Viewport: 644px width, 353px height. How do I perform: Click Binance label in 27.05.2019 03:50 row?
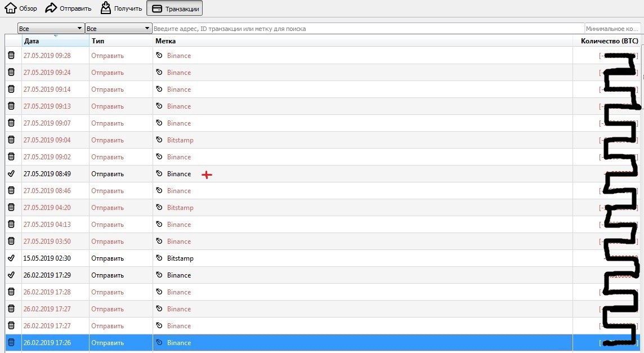click(x=178, y=241)
